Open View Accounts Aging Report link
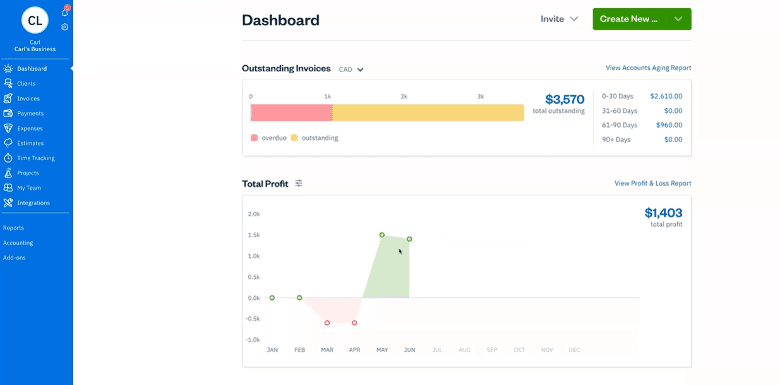This screenshot has width=780, height=385. tap(648, 68)
